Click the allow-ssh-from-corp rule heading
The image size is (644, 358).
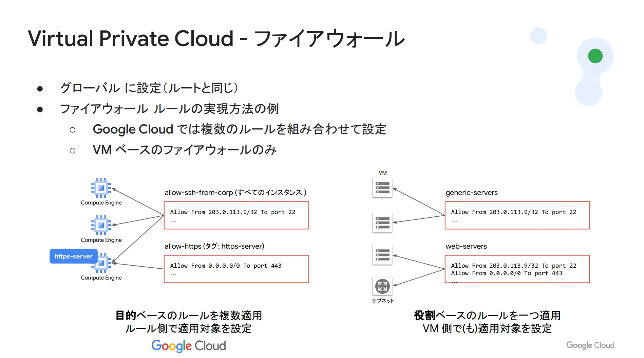[x=235, y=193]
